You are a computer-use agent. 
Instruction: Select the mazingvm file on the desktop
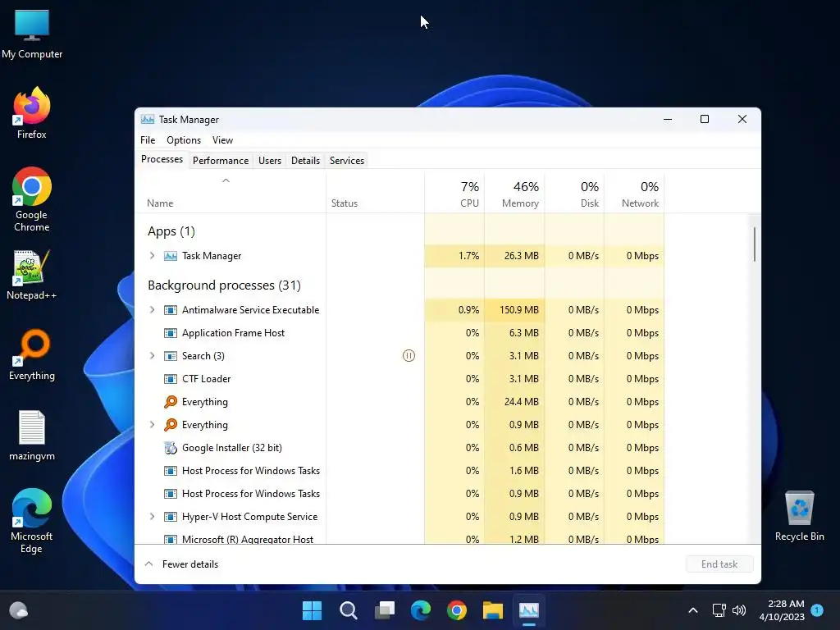[x=32, y=435]
